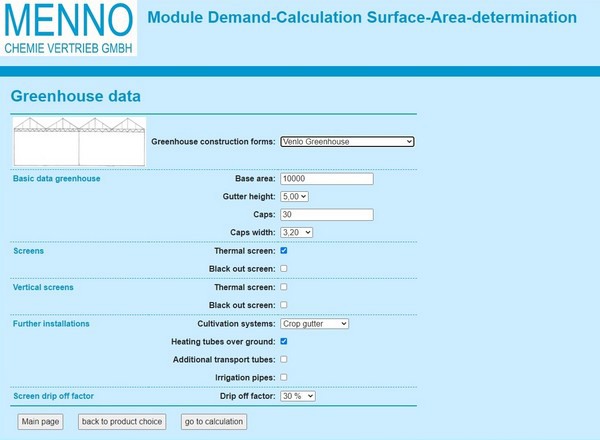The image size is (600, 440).
Task: Click the Caps input field
Action: point(327,215)
